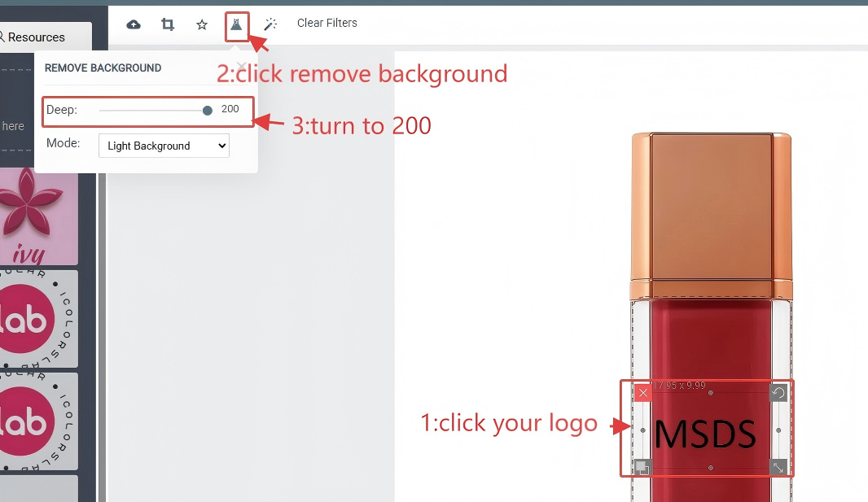Click Clear Filters
Screen dimensions: 868x502
pos(327,23)
